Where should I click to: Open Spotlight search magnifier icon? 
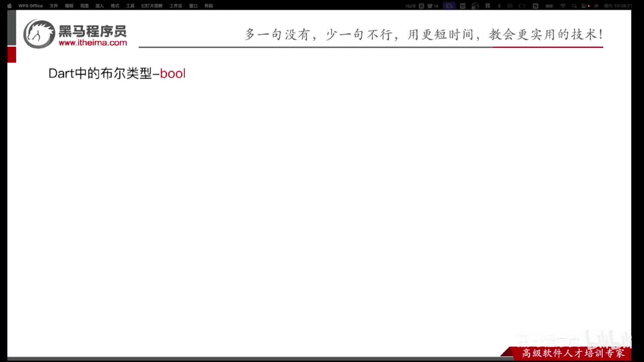[574, 6]
